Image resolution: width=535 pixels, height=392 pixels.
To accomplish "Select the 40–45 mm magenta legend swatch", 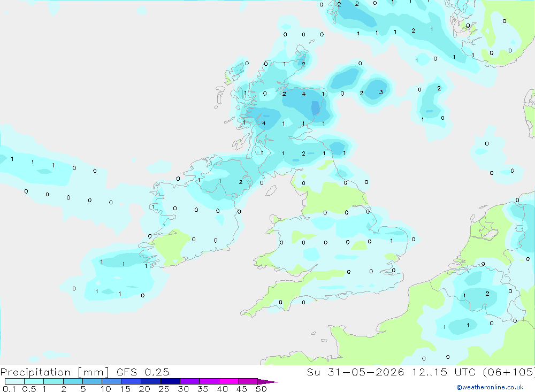I will [x=228, y=381].
